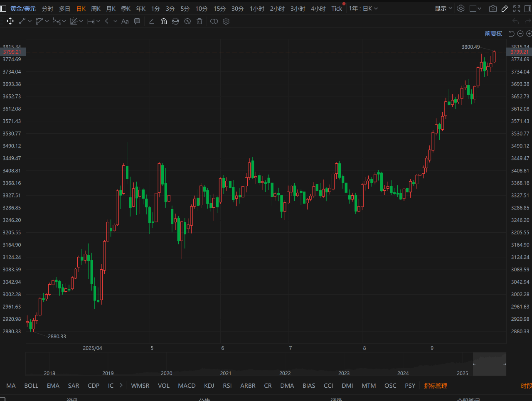Open the 显示 display dropdown
Image resolution: width=532 pixels, height=401 pixels.
tap(443, 8)
